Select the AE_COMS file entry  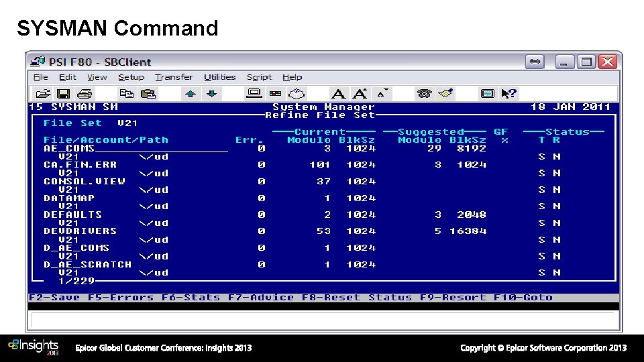(69, 148)
